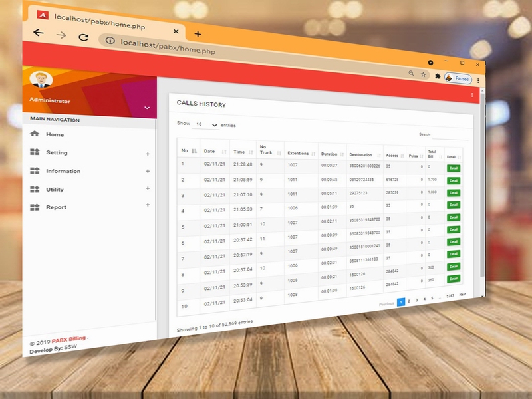532x399 pixels.
Task: Open the Report menu item
Action: (x=56, y=207)
